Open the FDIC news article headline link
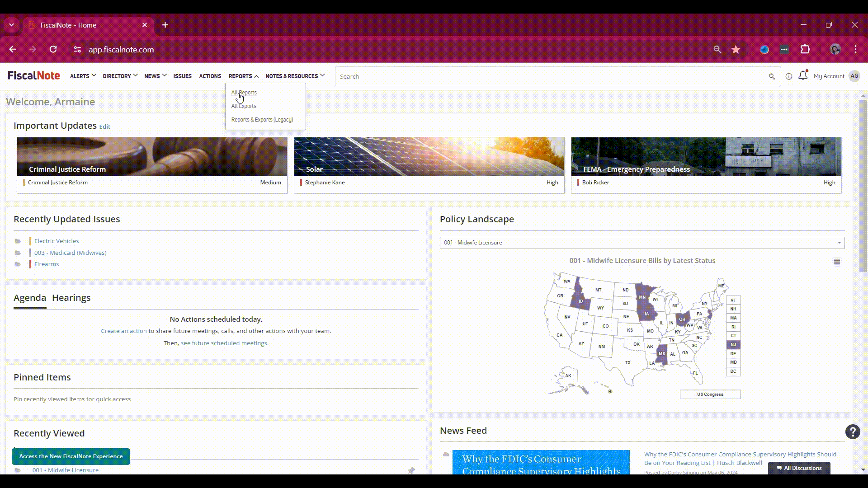 point(740,459)
